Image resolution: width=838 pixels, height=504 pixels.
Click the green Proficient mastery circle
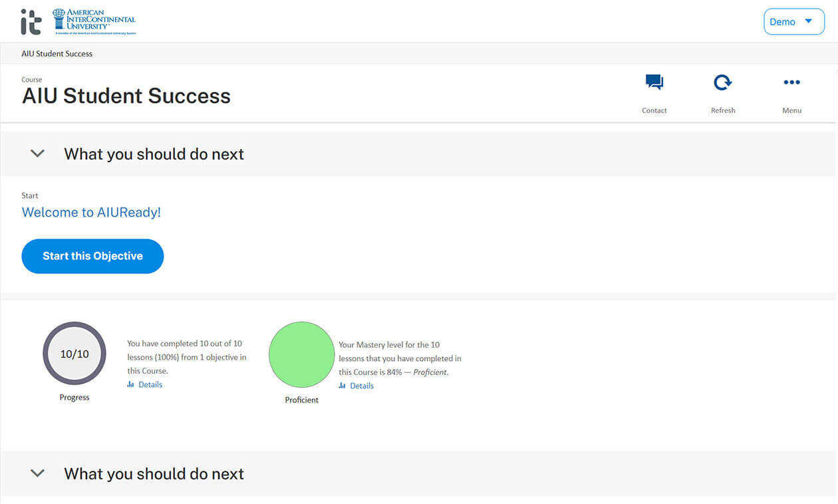(x=301, y=354)
